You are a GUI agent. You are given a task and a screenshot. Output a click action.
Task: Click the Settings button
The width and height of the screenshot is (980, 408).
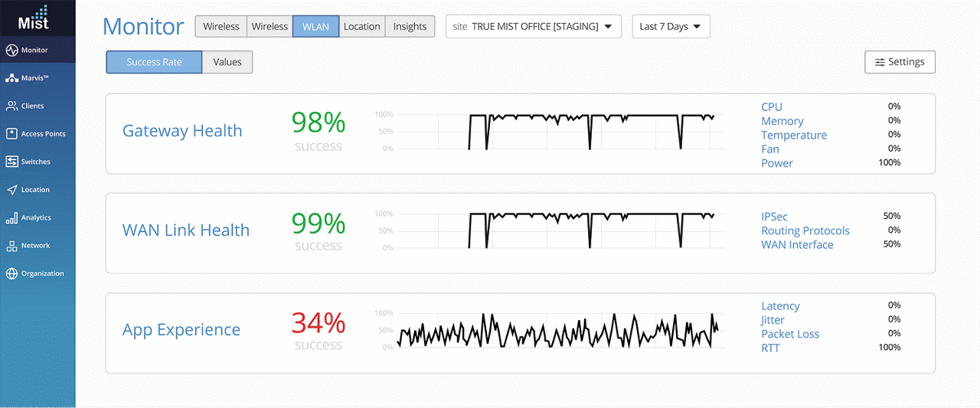point(900,62)
